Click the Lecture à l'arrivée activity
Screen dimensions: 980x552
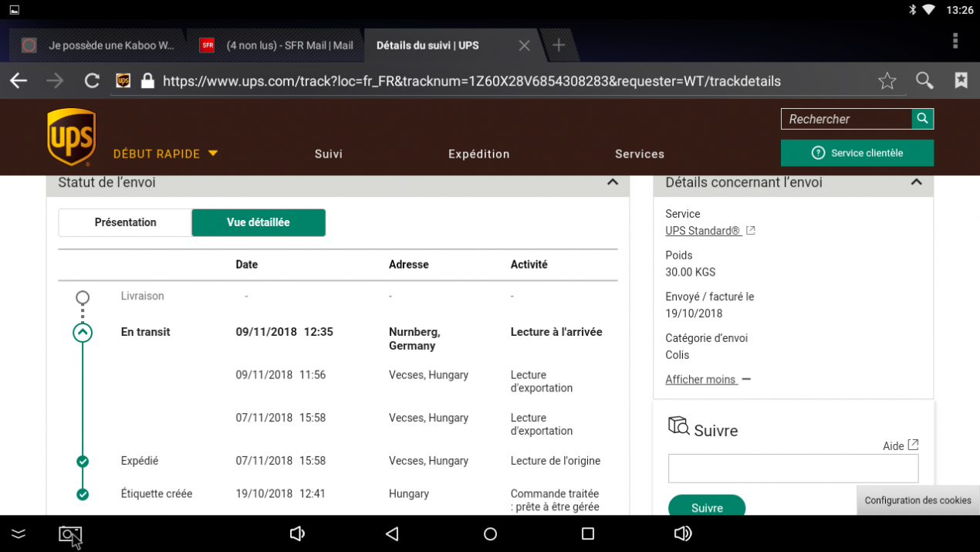click(556, 332)
